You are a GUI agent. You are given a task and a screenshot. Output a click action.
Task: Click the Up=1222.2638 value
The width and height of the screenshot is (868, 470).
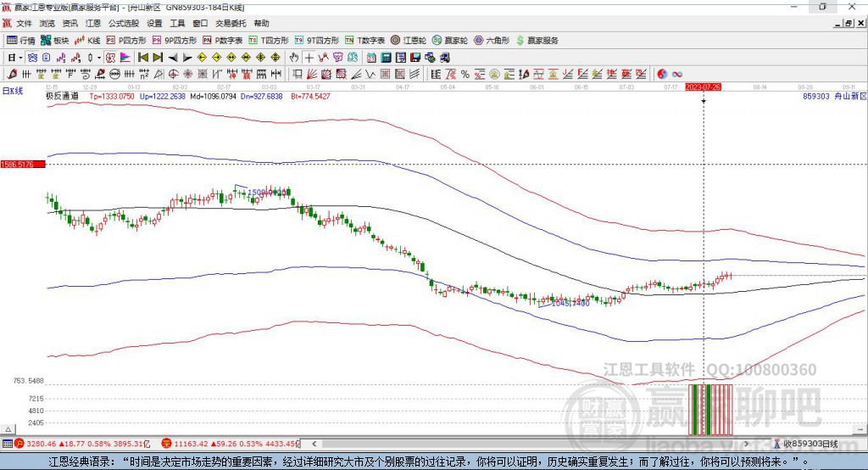(163, 96)
